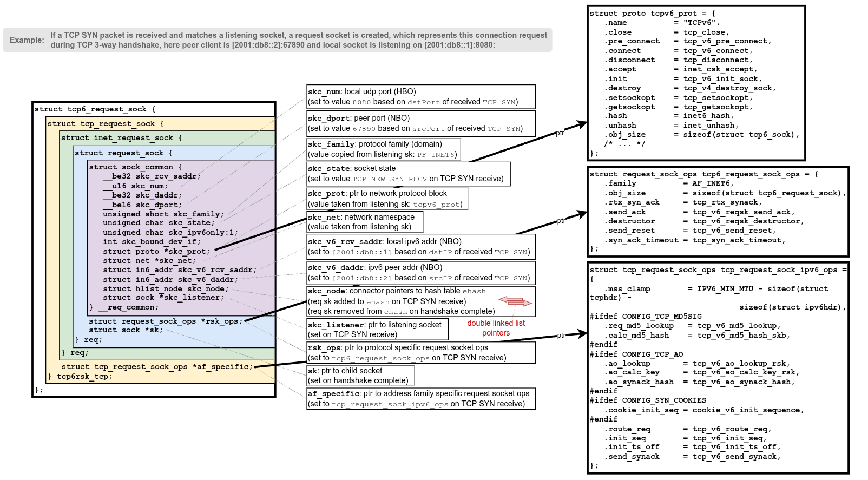Click the skc_net network namespace box

[x=365, y=221]
